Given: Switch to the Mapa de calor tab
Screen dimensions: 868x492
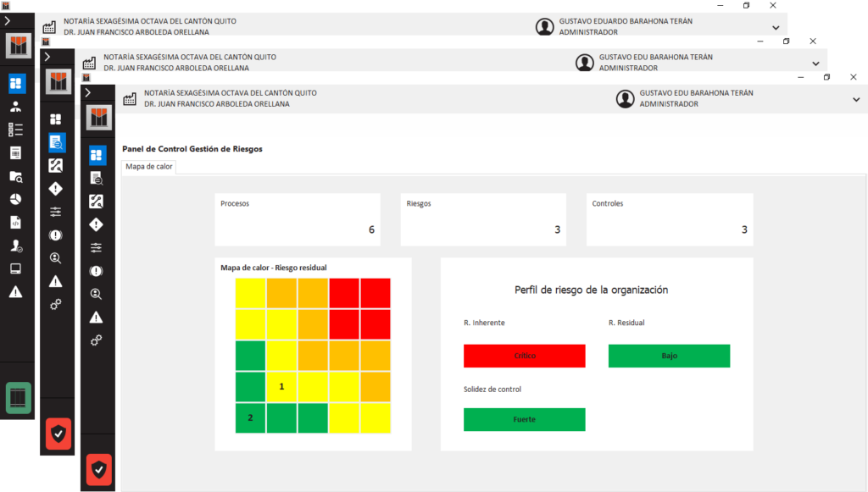Looking at the screenshot, I should (x=149, y=167).
